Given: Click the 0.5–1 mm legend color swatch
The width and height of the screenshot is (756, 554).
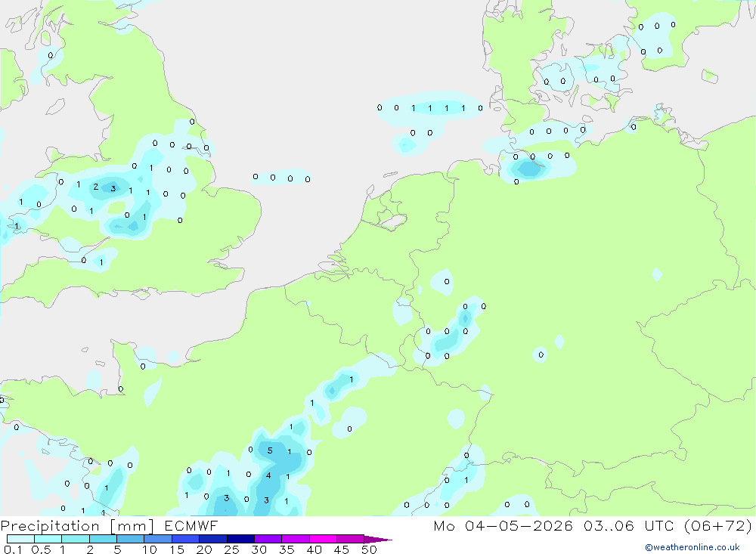Looking at the screenshot, I should tap(48, 539).
